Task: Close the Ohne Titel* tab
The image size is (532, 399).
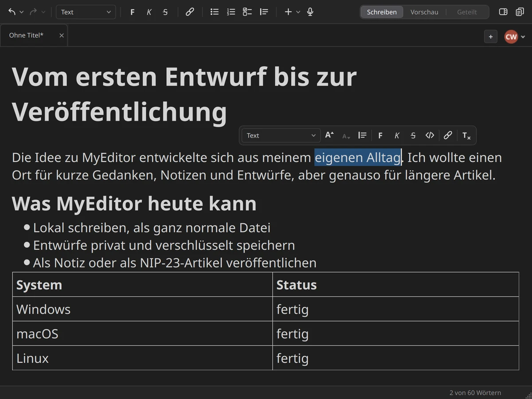Action: (x=62, y=35)
